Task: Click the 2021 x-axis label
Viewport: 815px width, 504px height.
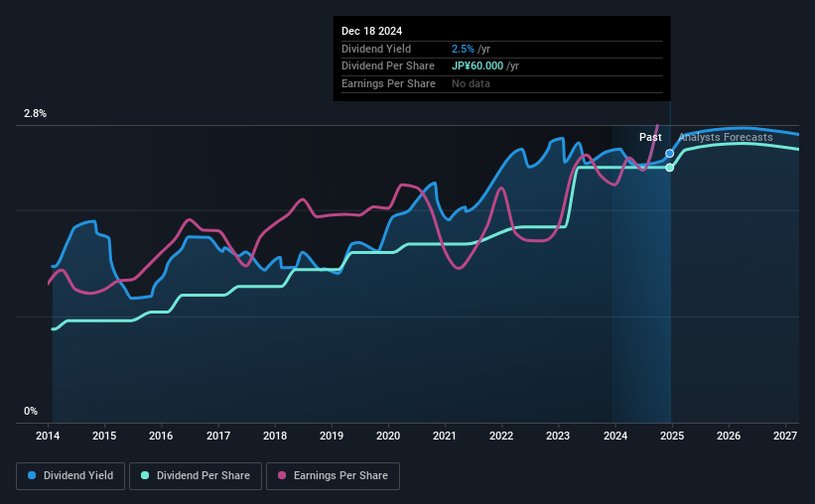Action: click(445, 436)
